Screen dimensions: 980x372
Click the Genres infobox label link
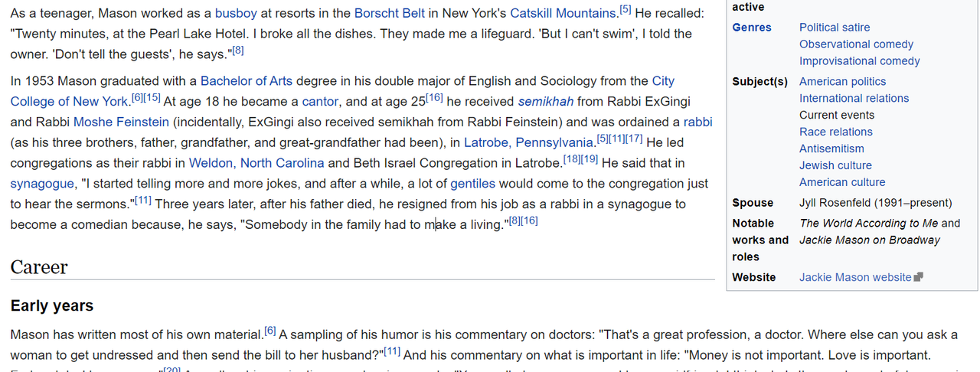coord(752,27)
